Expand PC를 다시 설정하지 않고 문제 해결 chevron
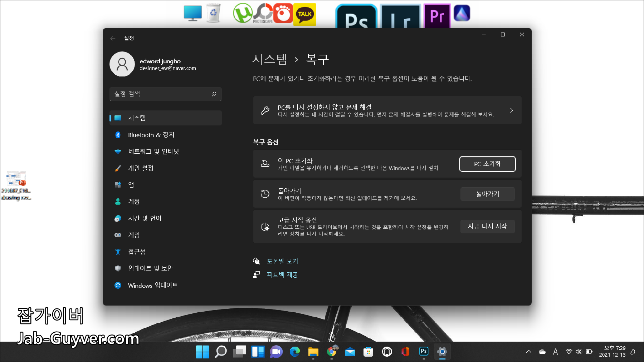 pyautogui.click(x=512, y=110)
